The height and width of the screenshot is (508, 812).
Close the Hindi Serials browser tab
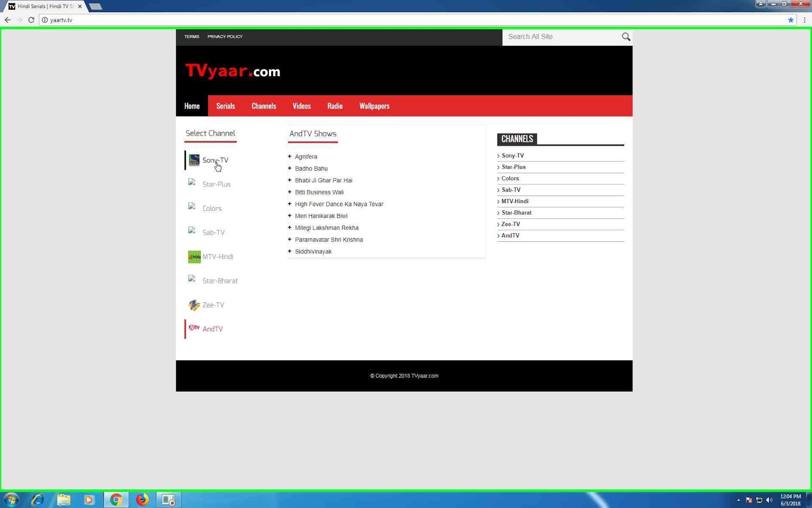[x=80, y=7]
